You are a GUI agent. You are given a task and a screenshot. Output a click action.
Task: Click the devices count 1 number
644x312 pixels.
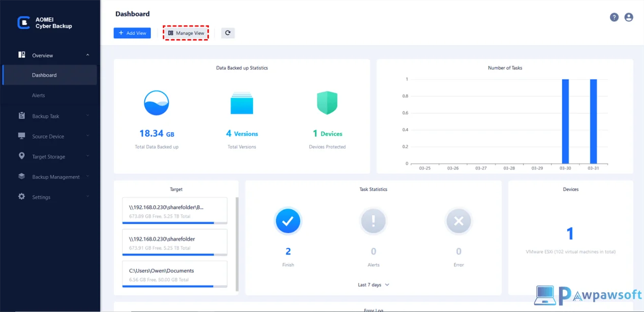click(x=570, y=234)
